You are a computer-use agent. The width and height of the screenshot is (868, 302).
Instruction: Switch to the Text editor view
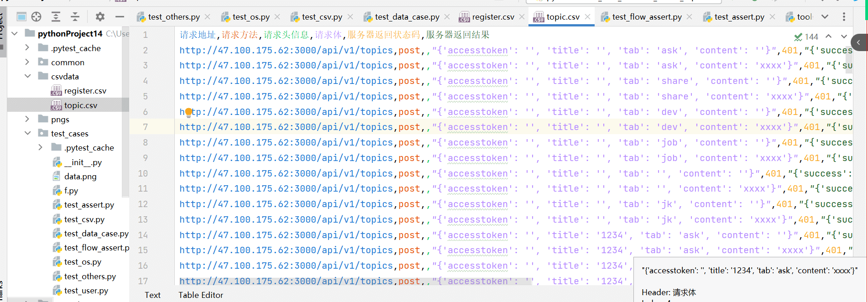[x=152, y=295]
